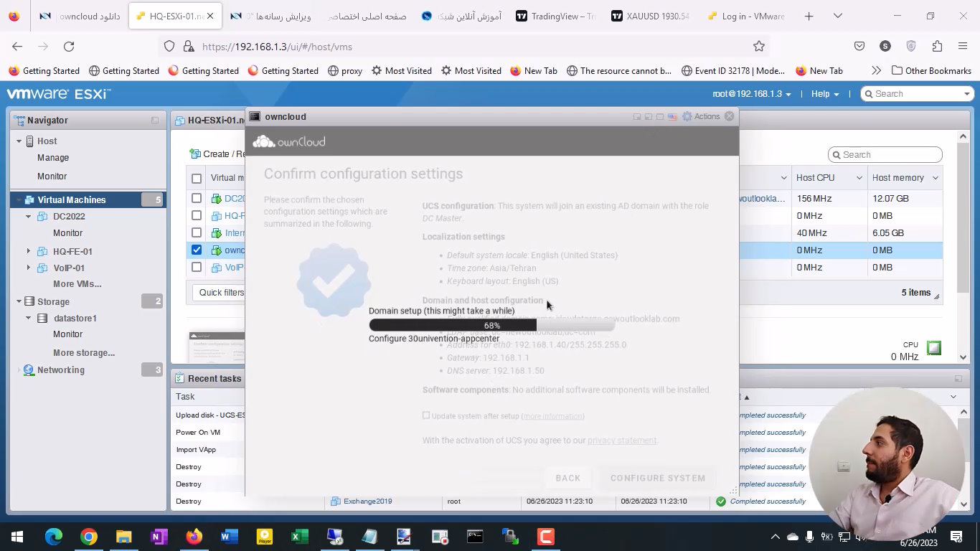Viewport: 980px width, 551px height.
Task: Open the Actions gear in owncloud console
Action: [x=700, y=116]
